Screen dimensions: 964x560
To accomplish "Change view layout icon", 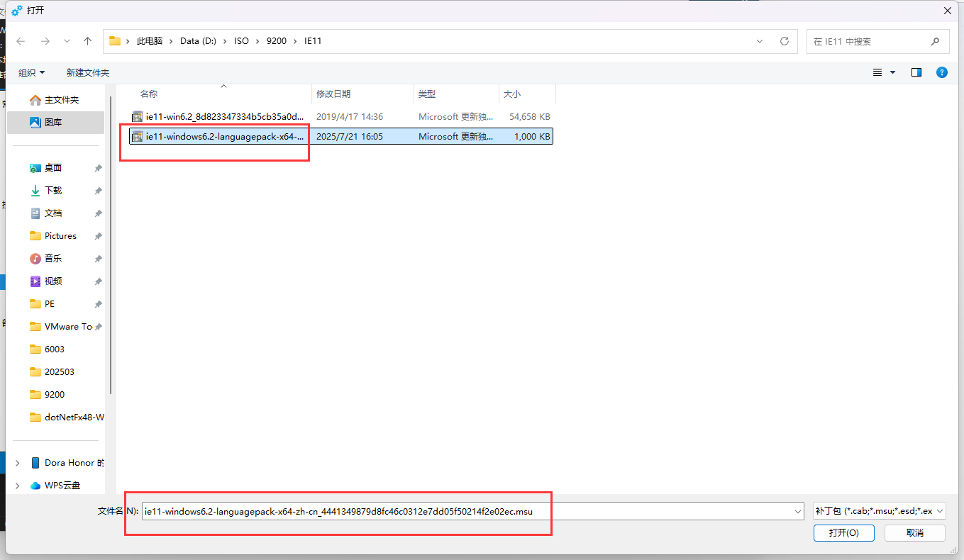I will coord(877,72).
